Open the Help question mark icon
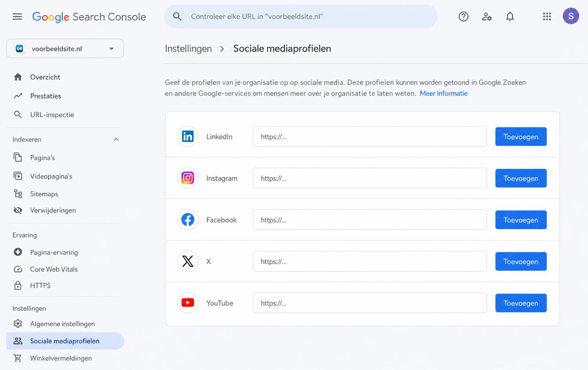Viewport: 588px width, 370px height. click(463, 17)
